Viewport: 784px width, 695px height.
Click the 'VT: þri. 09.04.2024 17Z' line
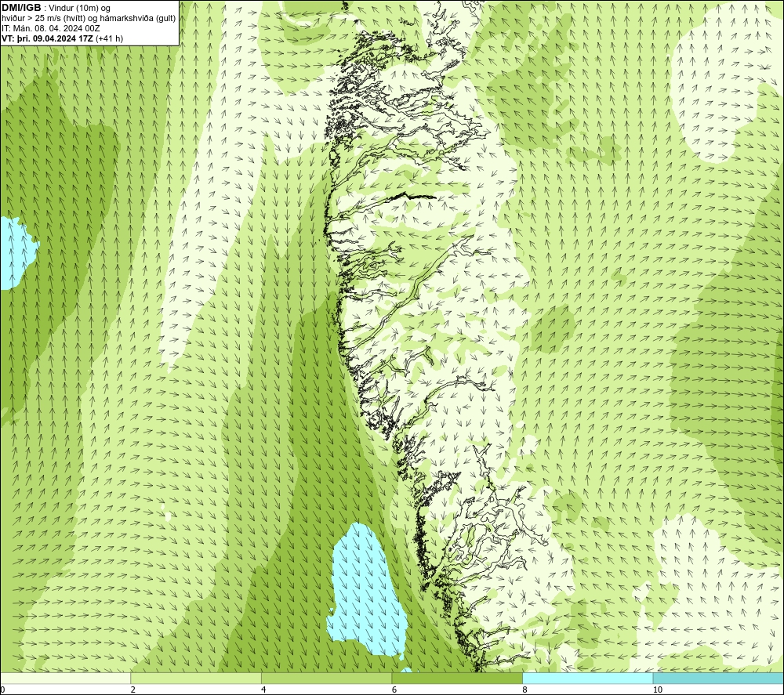[x=48, y=38]
